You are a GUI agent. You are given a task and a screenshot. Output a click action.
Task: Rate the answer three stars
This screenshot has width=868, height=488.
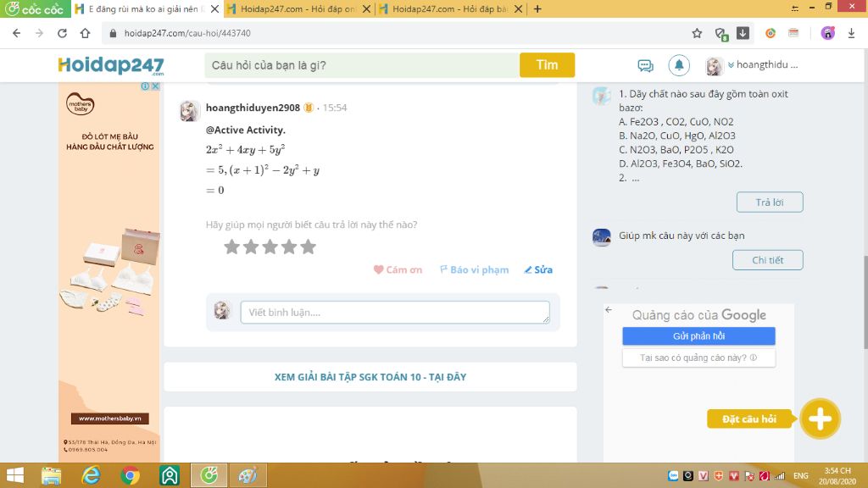point(270,247)
